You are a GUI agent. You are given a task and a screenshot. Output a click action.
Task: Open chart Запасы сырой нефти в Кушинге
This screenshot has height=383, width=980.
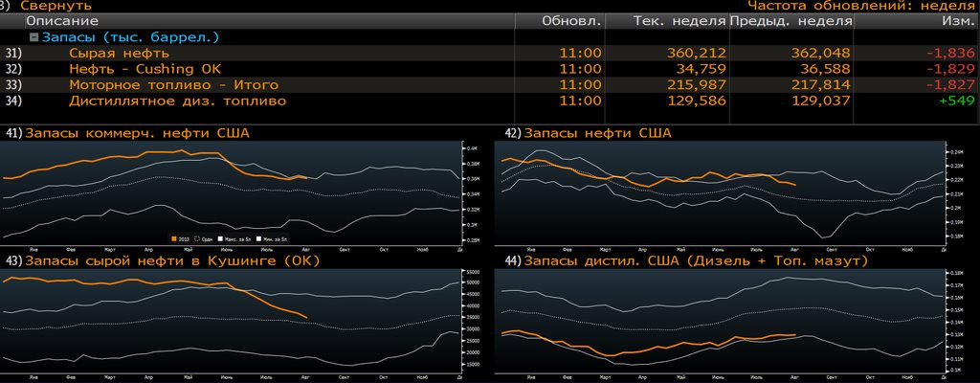click(x=172, y=260)
